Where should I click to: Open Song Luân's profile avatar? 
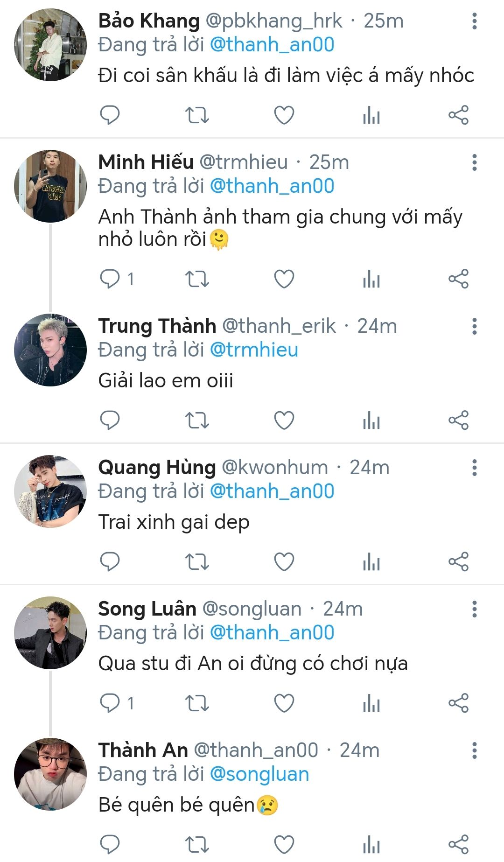pos(50,633)
